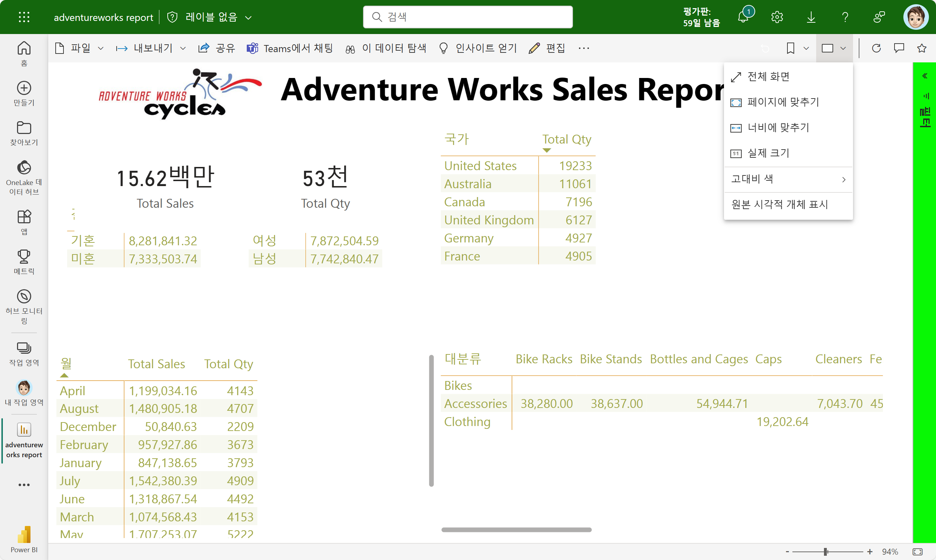Viewport: 936px width, 560px height.
Task: Open the 파일 dropdown menu
Action: tap(79, 48)
